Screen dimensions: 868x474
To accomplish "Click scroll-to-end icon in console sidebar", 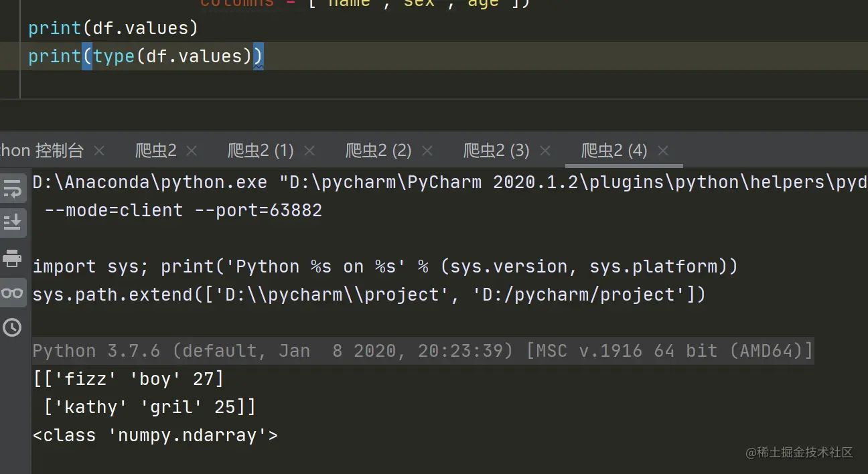I will (x=12, y=222).
